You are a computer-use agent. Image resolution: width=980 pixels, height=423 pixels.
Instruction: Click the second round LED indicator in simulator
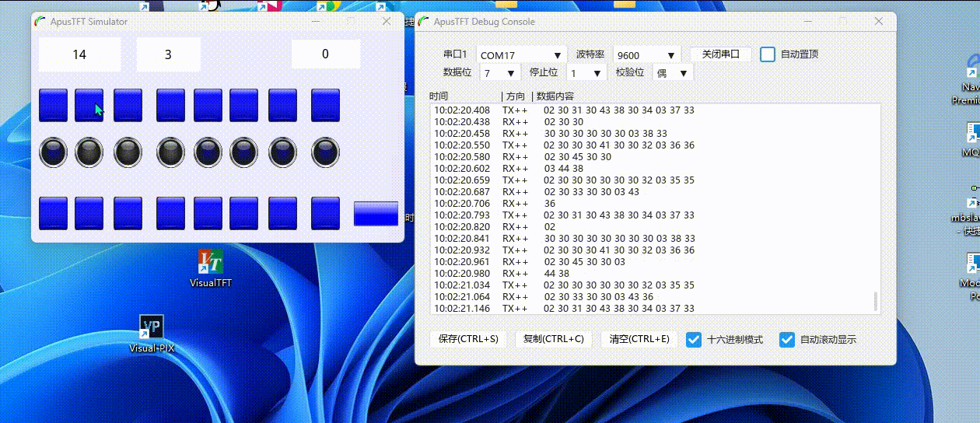[x=89, y=152]
